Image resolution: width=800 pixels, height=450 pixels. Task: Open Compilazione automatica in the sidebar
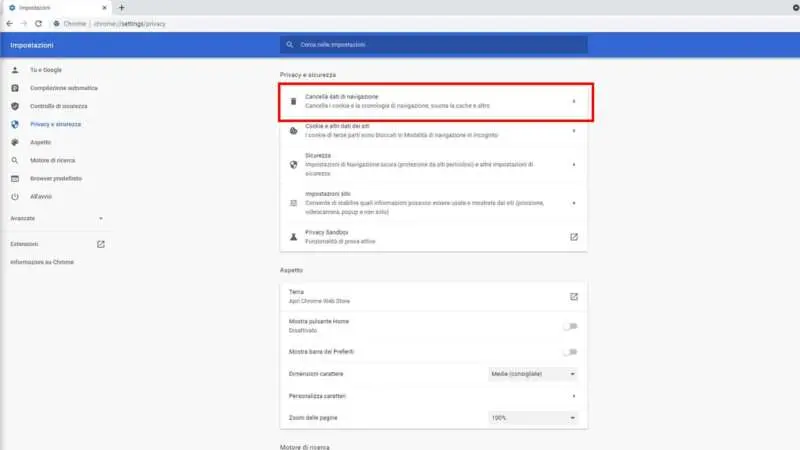click(63, 88)
